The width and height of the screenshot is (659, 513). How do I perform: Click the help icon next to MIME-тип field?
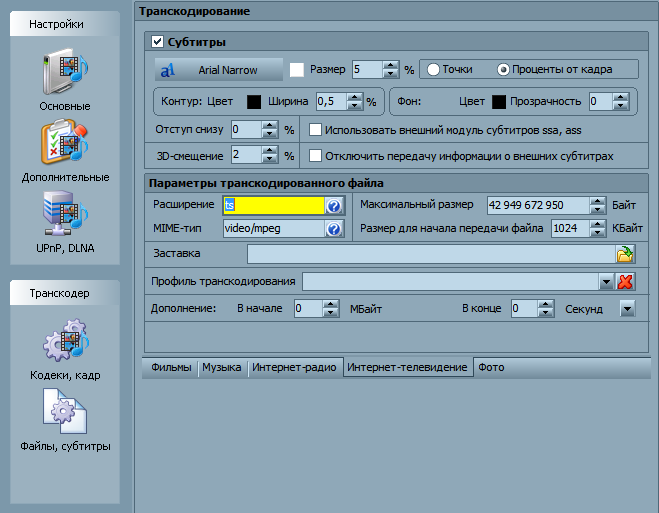click(334, 229)
